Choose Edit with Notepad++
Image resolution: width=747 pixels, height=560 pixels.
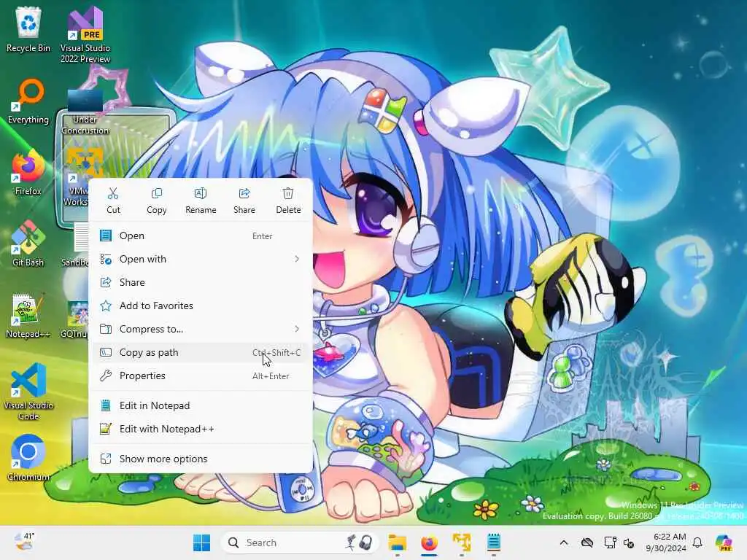201,429
